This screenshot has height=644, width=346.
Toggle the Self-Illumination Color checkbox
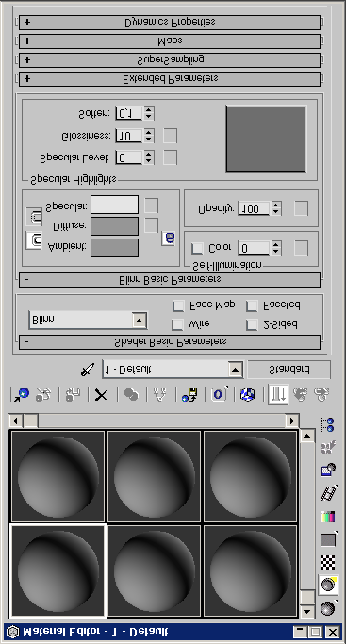(197, 248)
